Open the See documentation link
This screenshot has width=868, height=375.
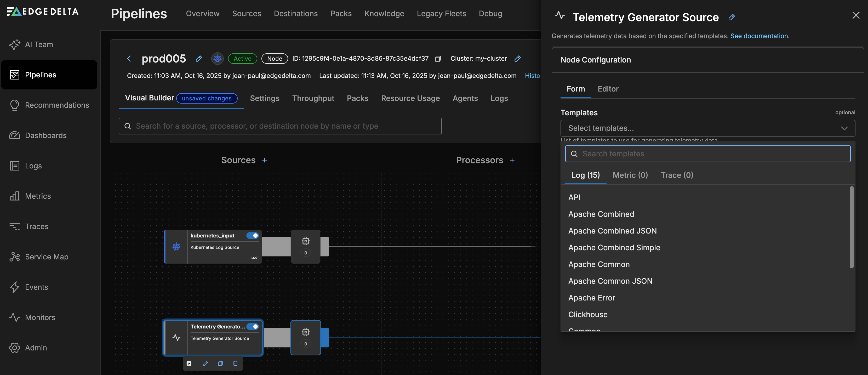760,36
